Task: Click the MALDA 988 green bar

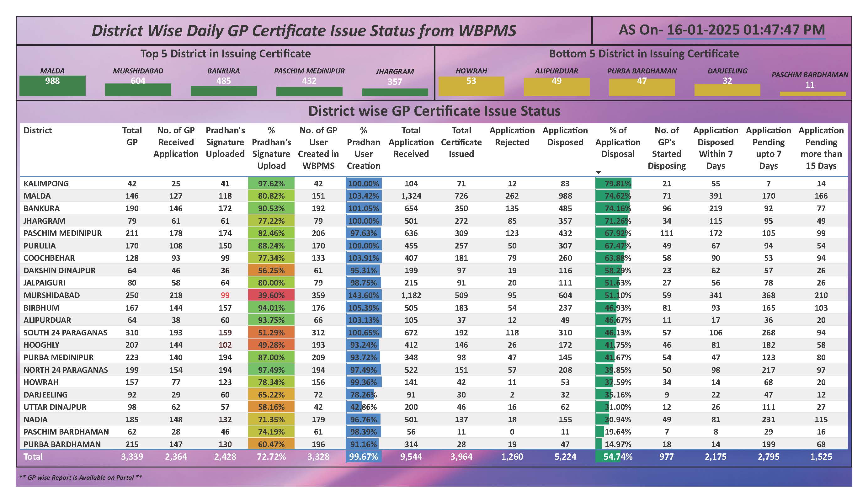Action: click(x=52, y=85)
